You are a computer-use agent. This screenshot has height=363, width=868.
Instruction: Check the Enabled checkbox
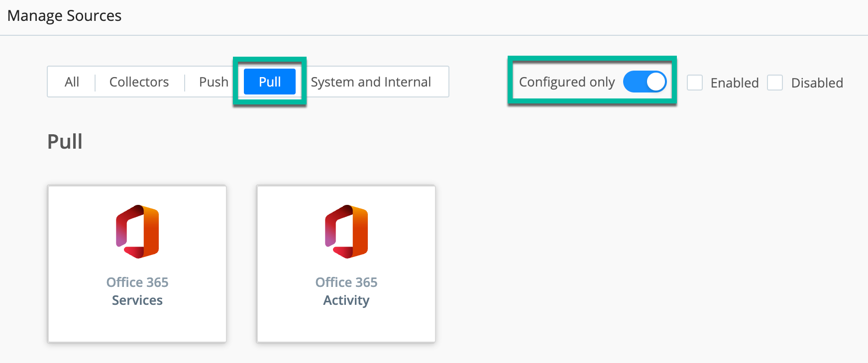point(695,83)
